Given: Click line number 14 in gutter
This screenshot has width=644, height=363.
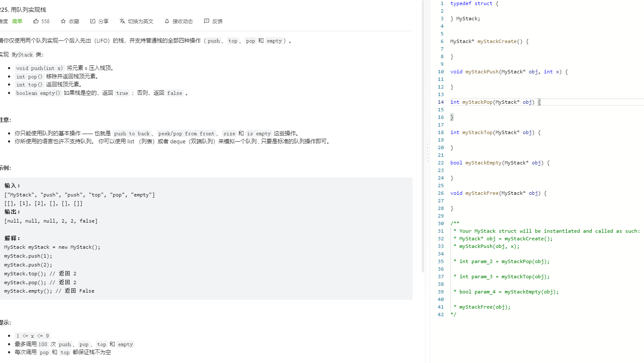Looking at the screenshot, I should click(441, 102).
